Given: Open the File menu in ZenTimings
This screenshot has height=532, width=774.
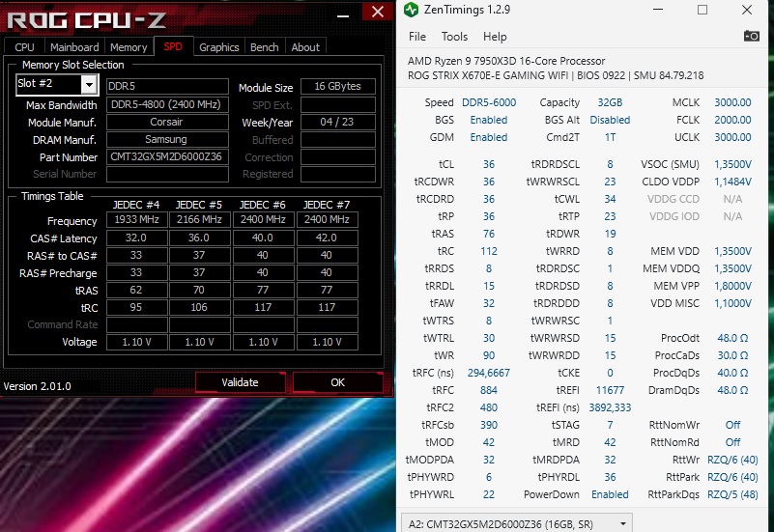Looking at the screenshot, I should coord(417,37).
